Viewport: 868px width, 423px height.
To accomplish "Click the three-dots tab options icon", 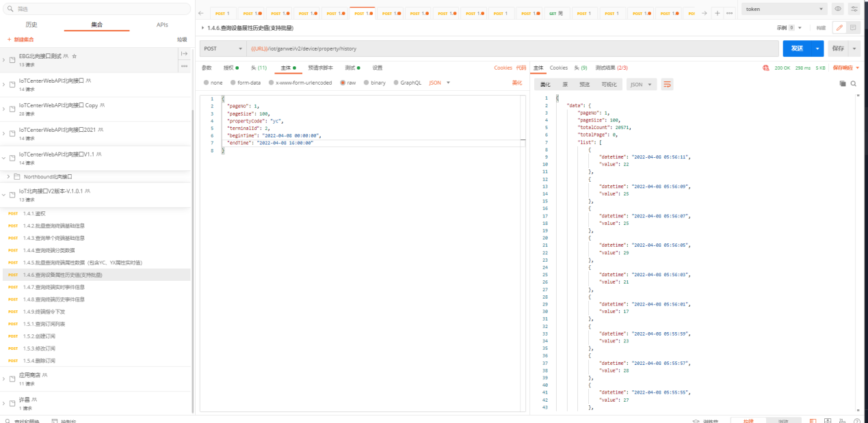I will (729, 14).
